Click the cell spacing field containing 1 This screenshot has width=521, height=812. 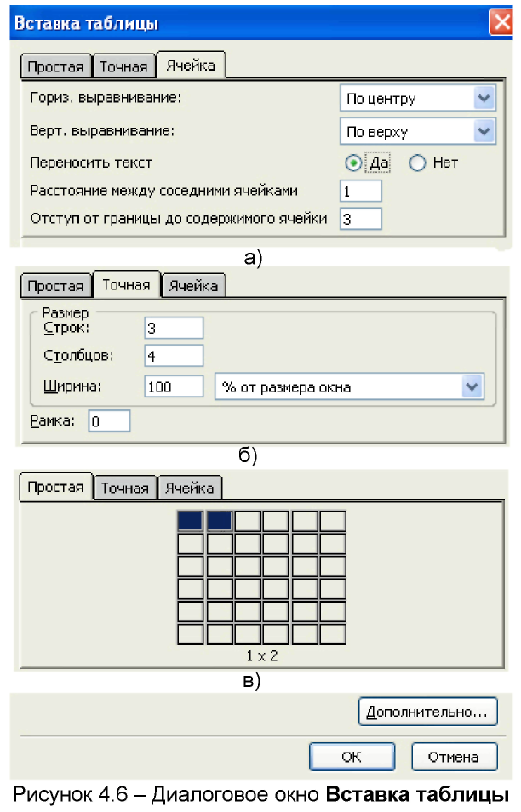(x=361, y=191)
